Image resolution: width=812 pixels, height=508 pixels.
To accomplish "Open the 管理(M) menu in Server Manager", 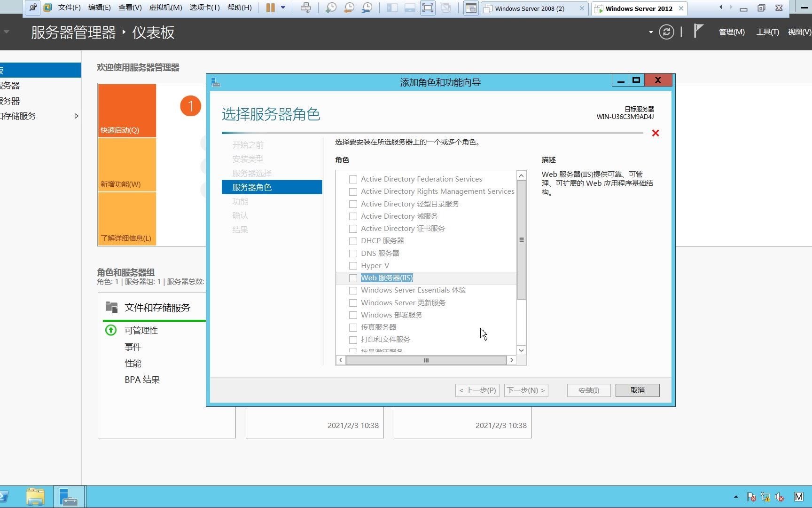I will click(732, 32).
